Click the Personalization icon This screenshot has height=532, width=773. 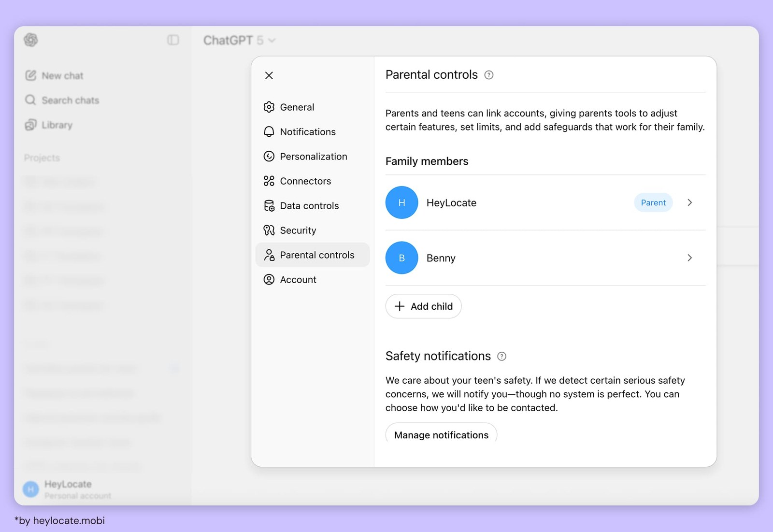pos(269,157)
